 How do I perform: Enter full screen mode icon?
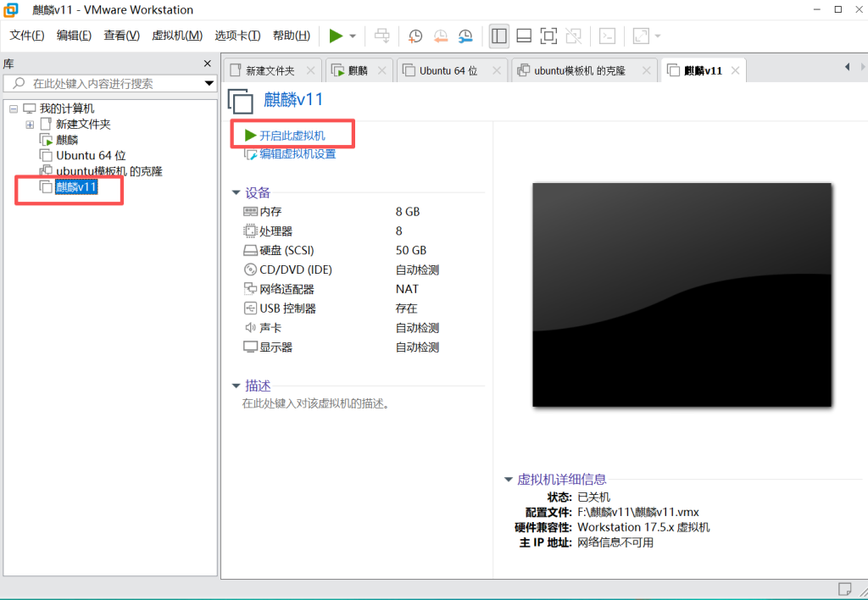pos(548,36)
